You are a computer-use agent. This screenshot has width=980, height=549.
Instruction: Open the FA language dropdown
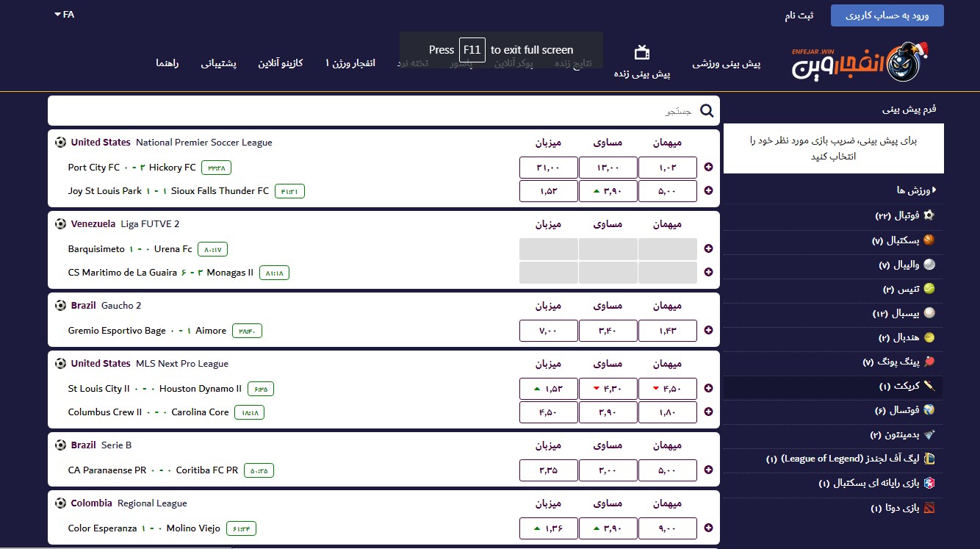click(x=64, y=14)
